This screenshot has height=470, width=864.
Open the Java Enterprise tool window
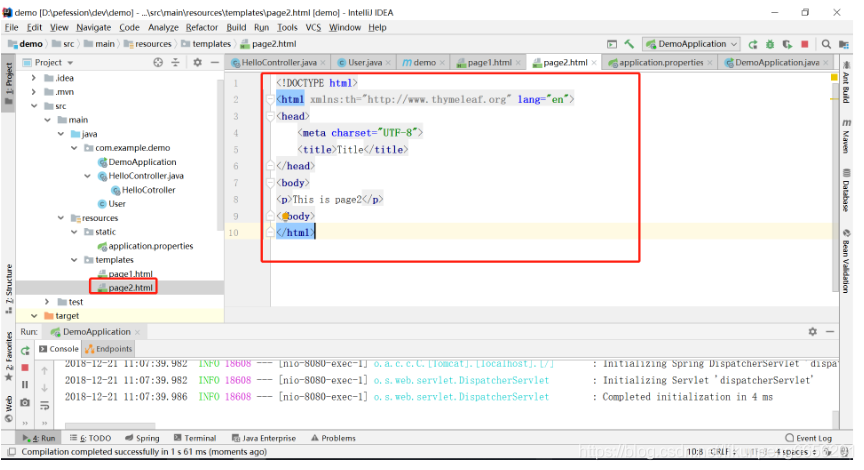point(264,438)
